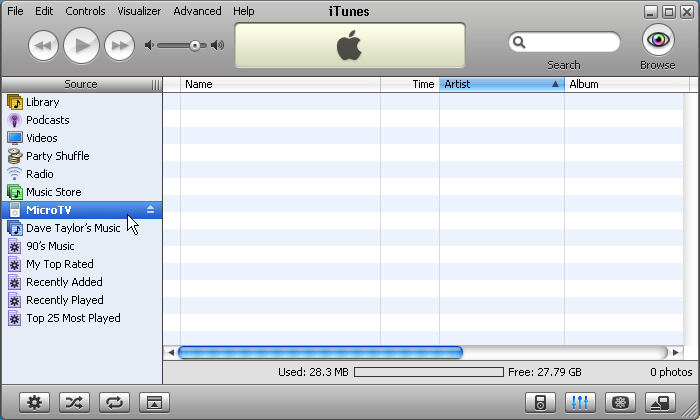Select the Recently Added playlist

click(x=82, y=282)
